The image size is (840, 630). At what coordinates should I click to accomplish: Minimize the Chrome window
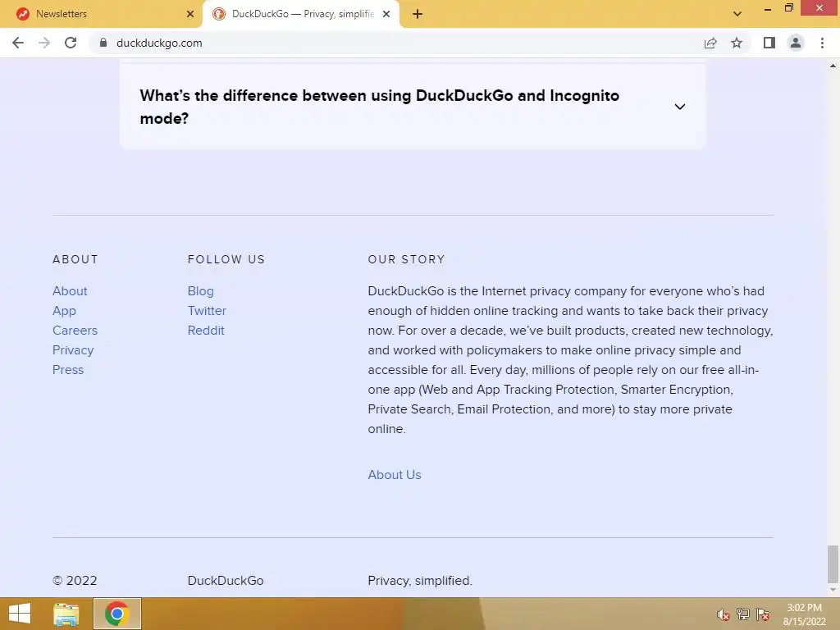pyautogui.click(x=767, y=8)
